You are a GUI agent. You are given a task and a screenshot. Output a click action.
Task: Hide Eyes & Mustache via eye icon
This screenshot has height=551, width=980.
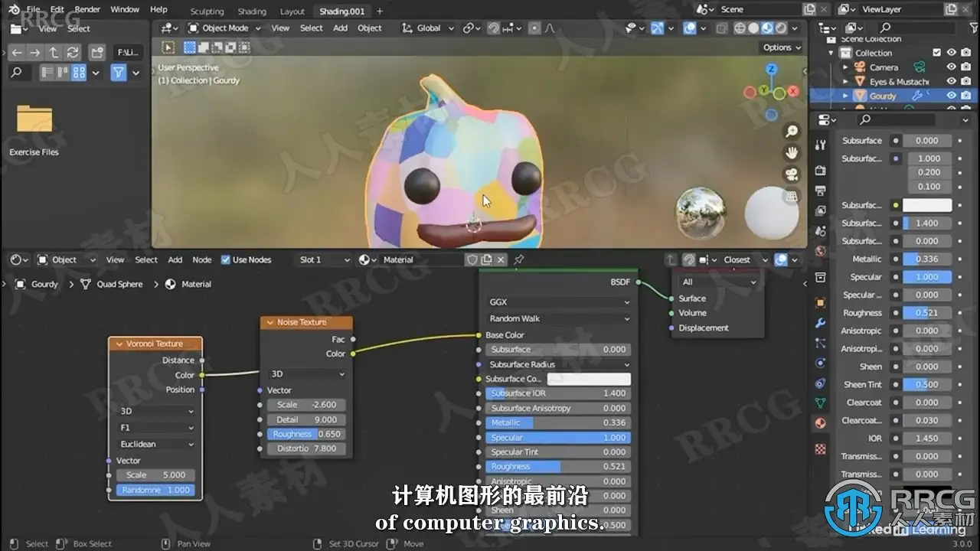(952, 81)
